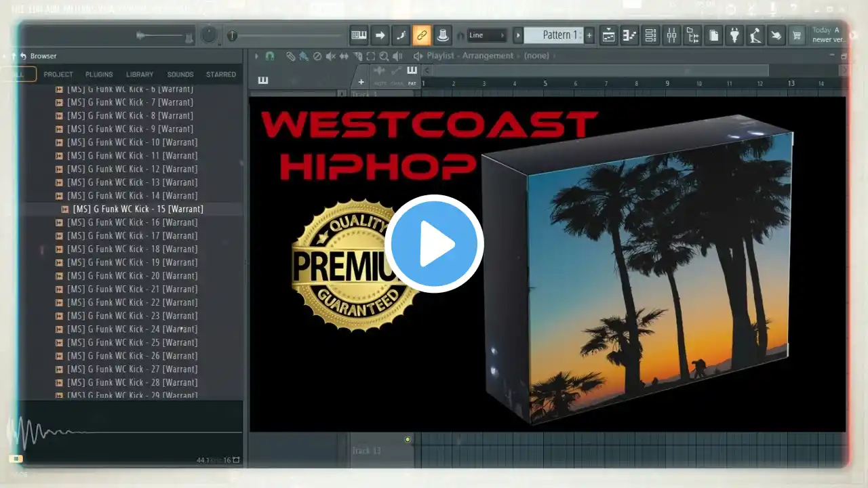Select '[MS] G Funk WC Kick - 10 [Warrant]' sample

point(131,142)
